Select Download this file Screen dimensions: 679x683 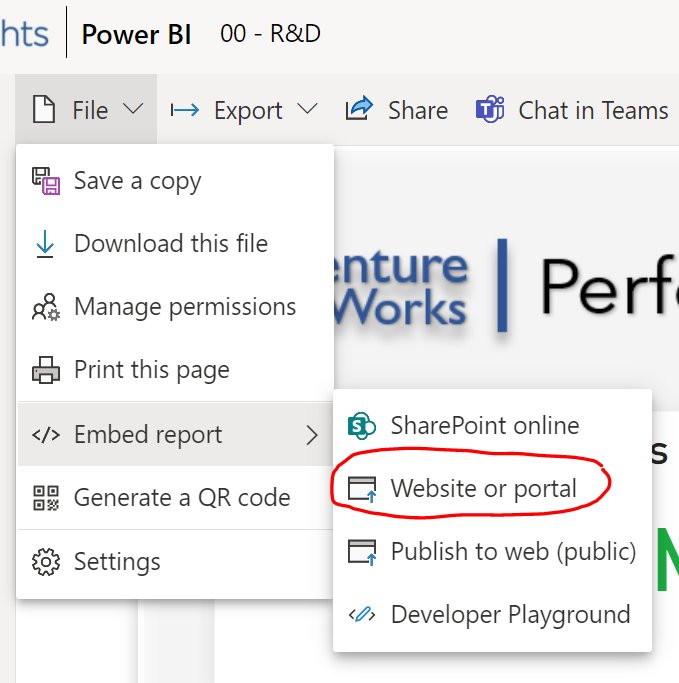175,243
